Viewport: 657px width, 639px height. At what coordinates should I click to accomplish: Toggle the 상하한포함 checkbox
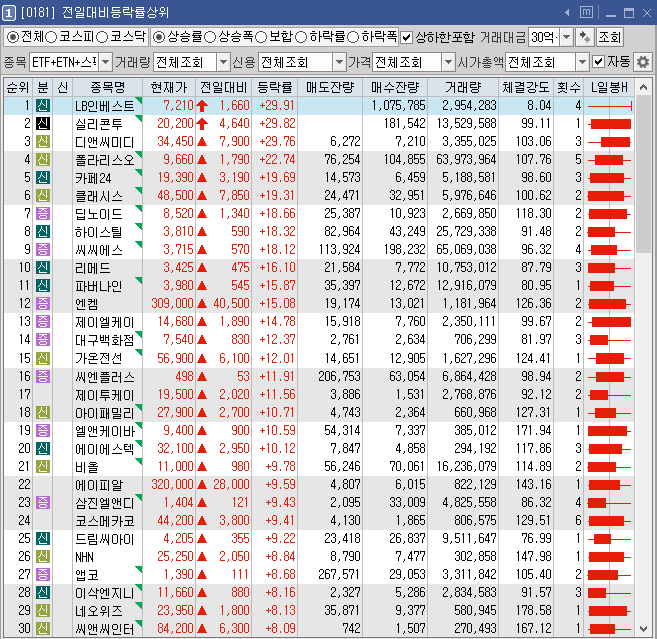pos(406,38)
